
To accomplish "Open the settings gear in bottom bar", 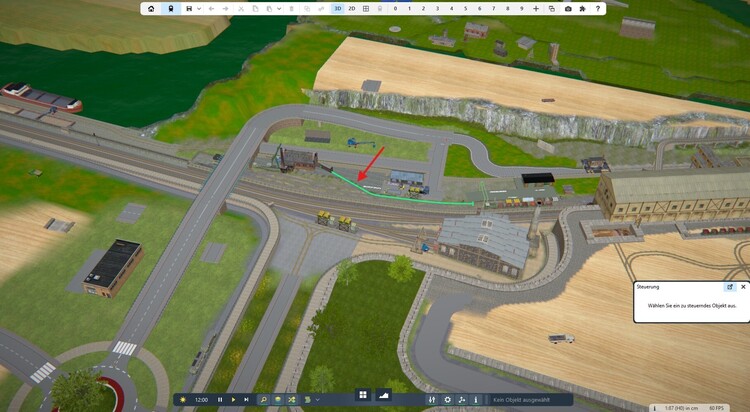I will pyautogui.click(x=447, y=399).
